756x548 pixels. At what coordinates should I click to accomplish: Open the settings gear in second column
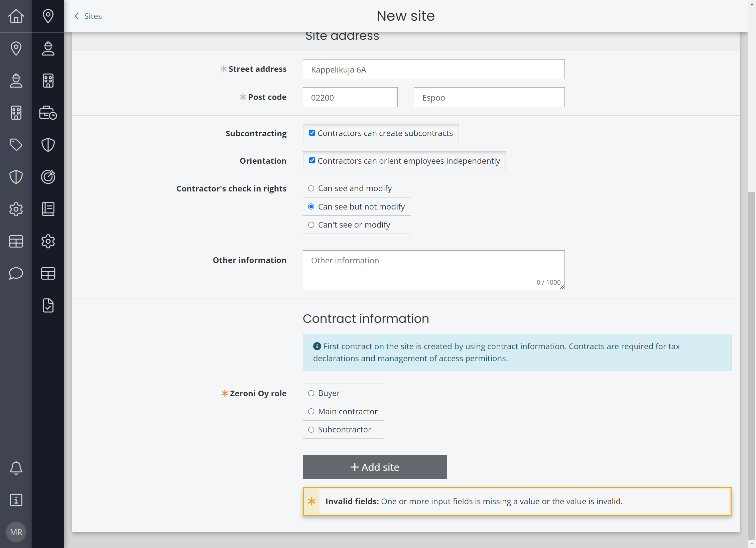[x=48, y=241]
